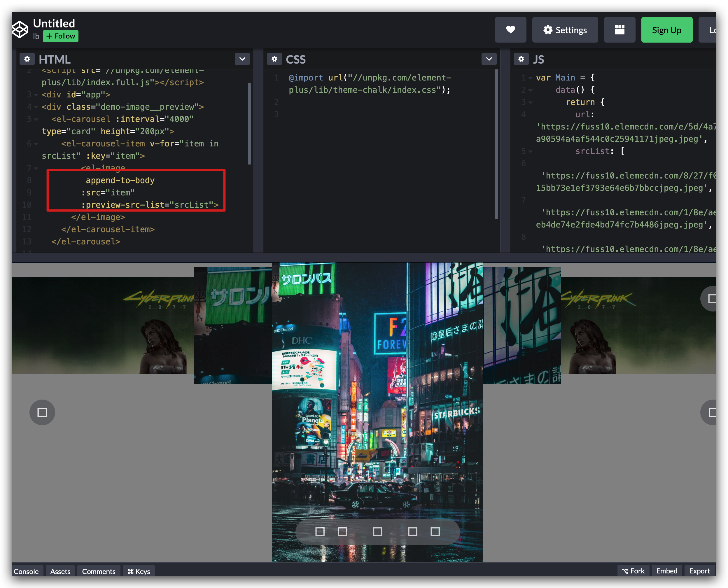The width and height of the screenshot is (728, 588).
Task: Zoom in using viewer toolbar icon
Action: click(x=342, y=531)
